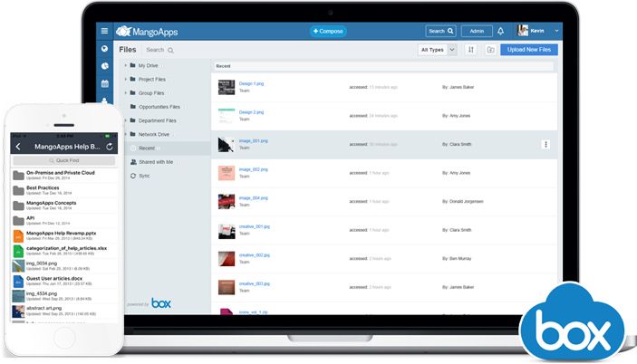Viewport: 637px width, 364px height.
Task: Click the Shared with Me people icon
Action: tap(133, 162)
